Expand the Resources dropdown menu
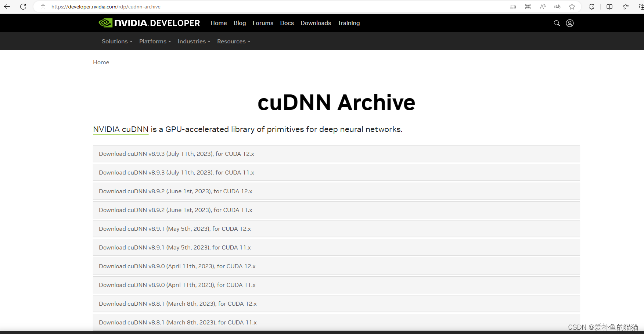 click(234, 41)
